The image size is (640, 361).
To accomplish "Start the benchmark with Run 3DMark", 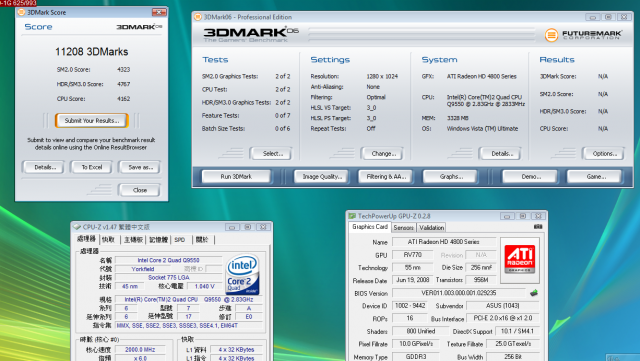I will 236,176.
